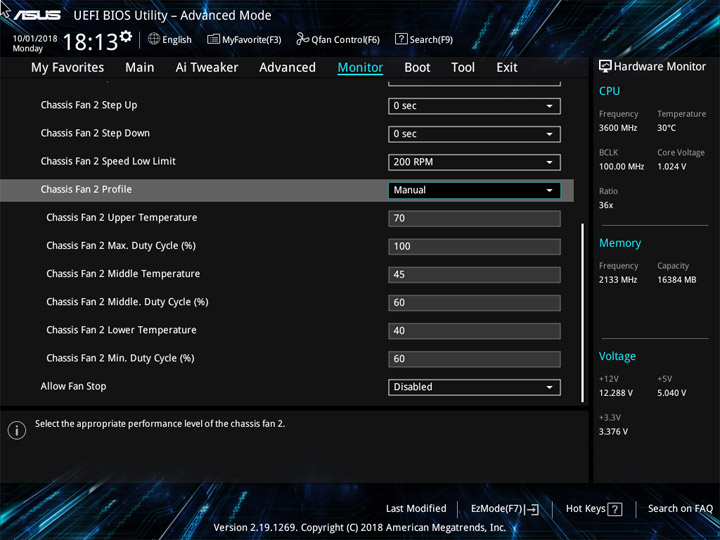
Task: Click the settings list vertical scrollbar
Action: tap(582, 312)
